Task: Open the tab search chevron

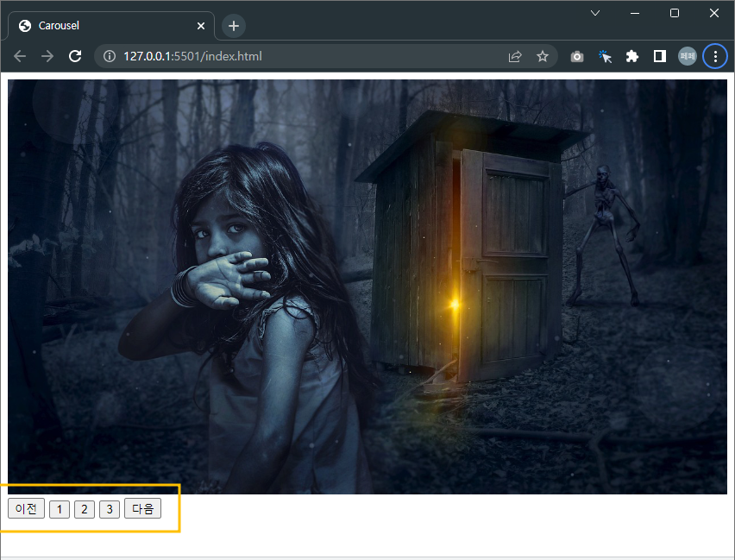Action: (x=594, y=13)
